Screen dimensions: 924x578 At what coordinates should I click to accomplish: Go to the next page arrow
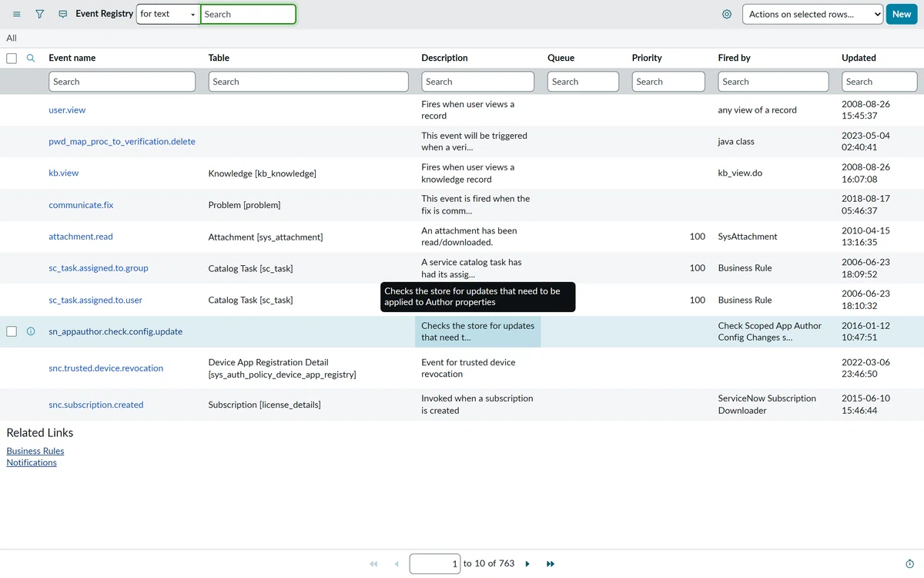coord(527,564)
